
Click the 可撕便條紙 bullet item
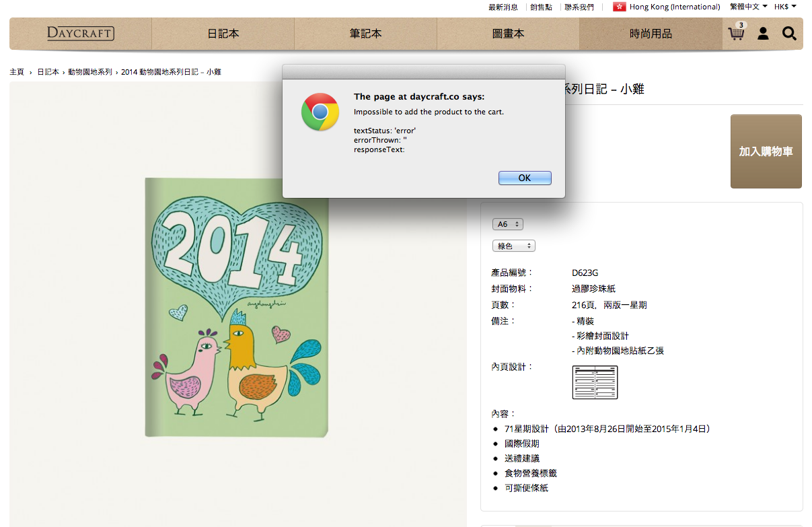pyautogui.click(x=527, y=488)
